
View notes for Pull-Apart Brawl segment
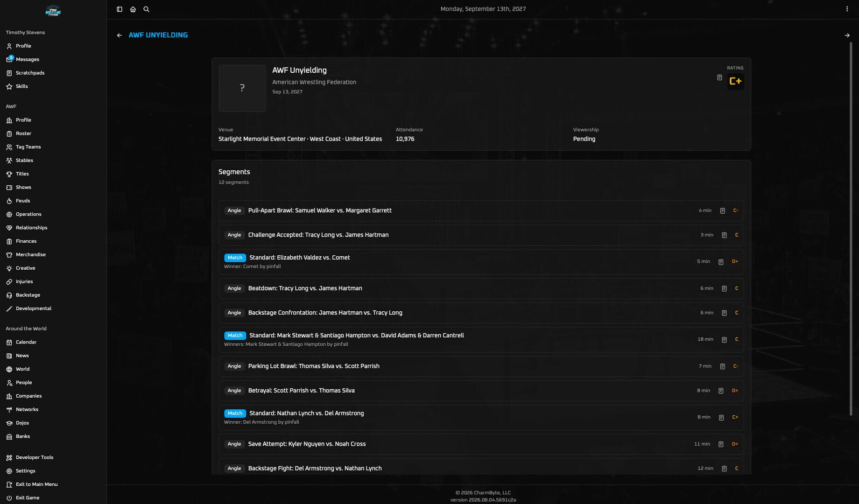click(x=722, y=211)
